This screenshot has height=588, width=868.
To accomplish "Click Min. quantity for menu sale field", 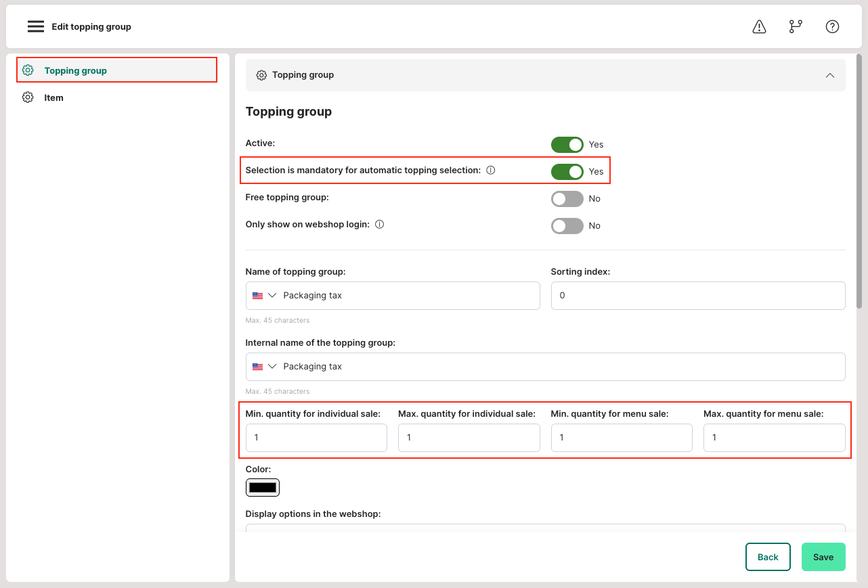I will tap(622, 438).
